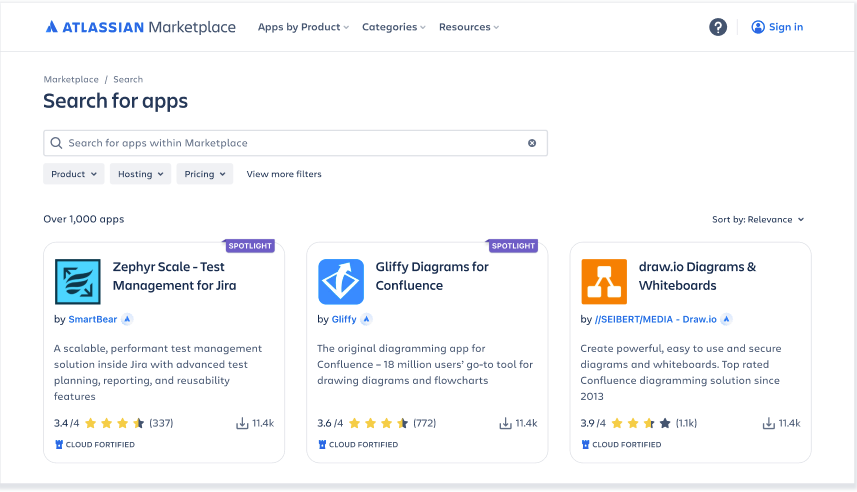Focus the Search for apps input field

point(290,143)
